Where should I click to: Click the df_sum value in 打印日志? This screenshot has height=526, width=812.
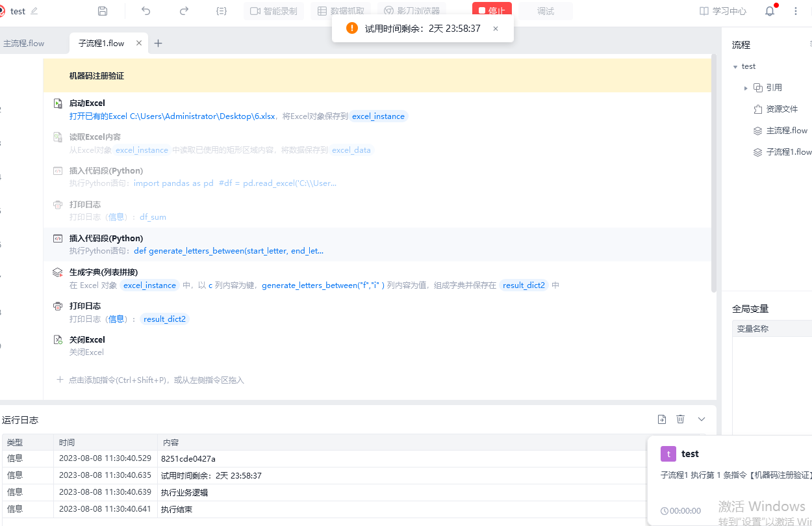153,217
